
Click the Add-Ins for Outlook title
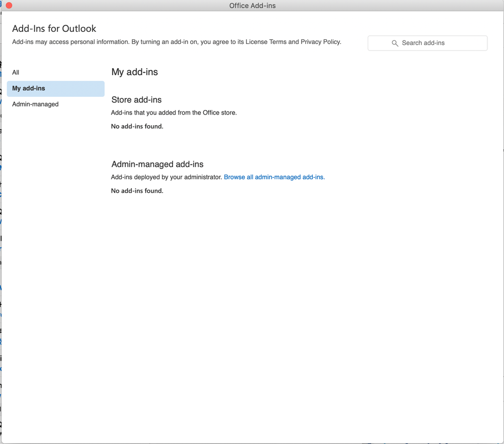[x=54, y=29]
